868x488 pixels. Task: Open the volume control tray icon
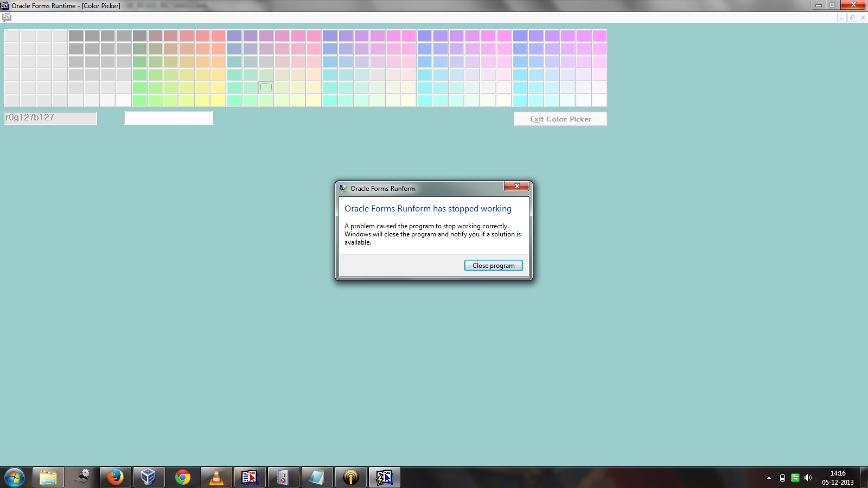click(x=808, y=478)
